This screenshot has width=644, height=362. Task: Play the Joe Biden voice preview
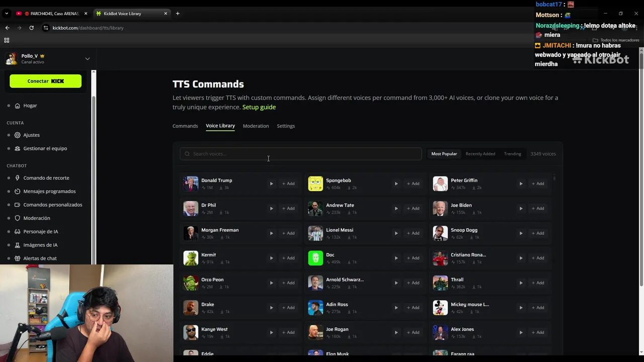click(521, 208)
